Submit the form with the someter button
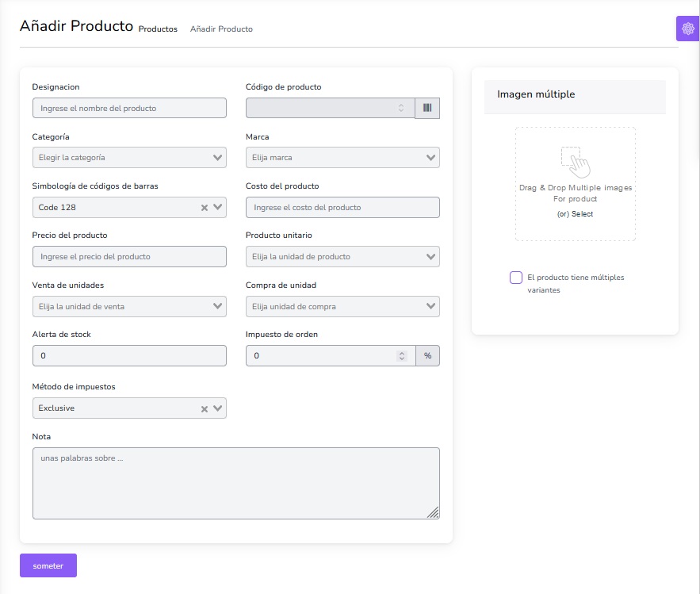The image size is (700, 594). [x=48, y=565]
